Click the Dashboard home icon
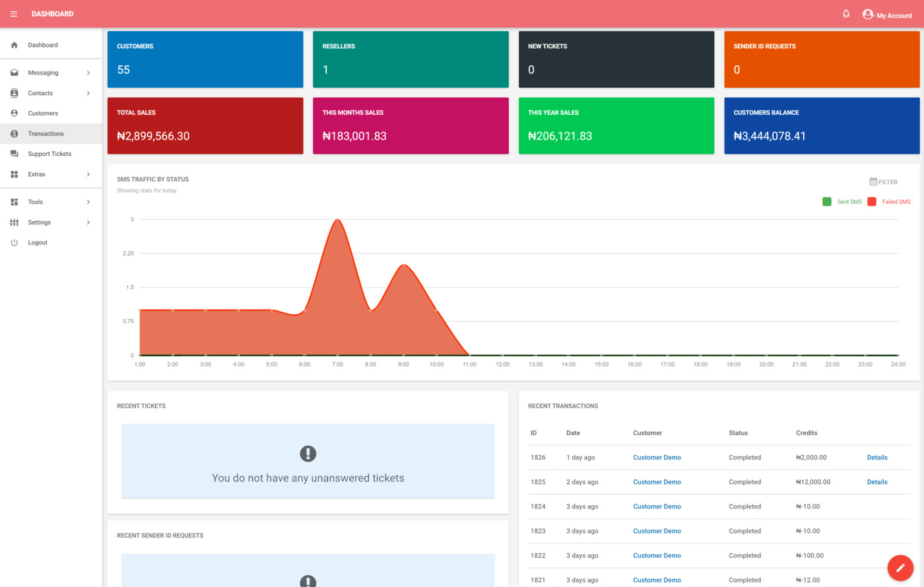 pyautogui.click(x=15, y=46)
